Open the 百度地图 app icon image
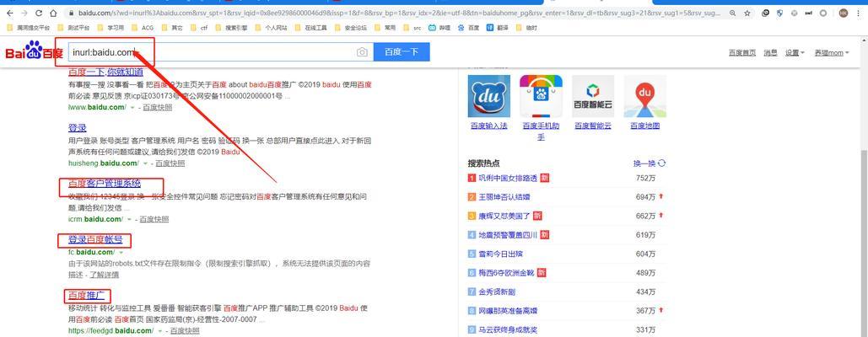Image resolution: width=868 pixels, height=337 pixels. [x=645, y=96]
